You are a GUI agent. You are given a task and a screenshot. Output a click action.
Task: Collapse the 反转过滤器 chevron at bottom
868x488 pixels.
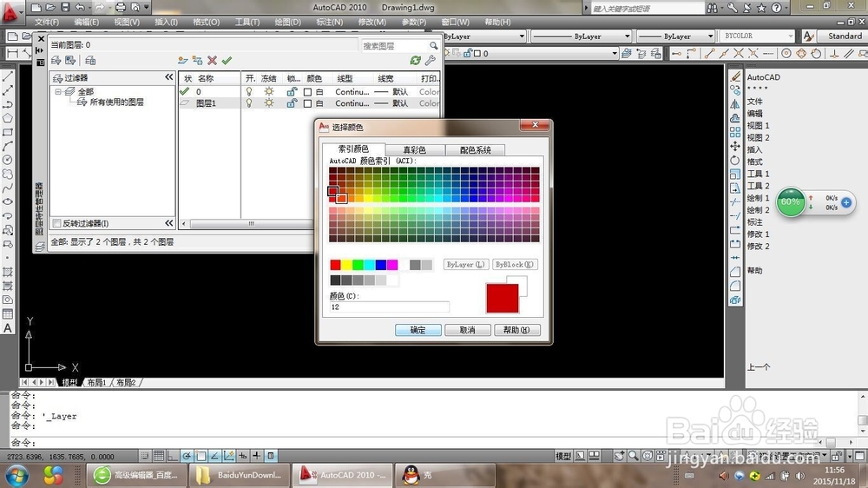(169, 222)
